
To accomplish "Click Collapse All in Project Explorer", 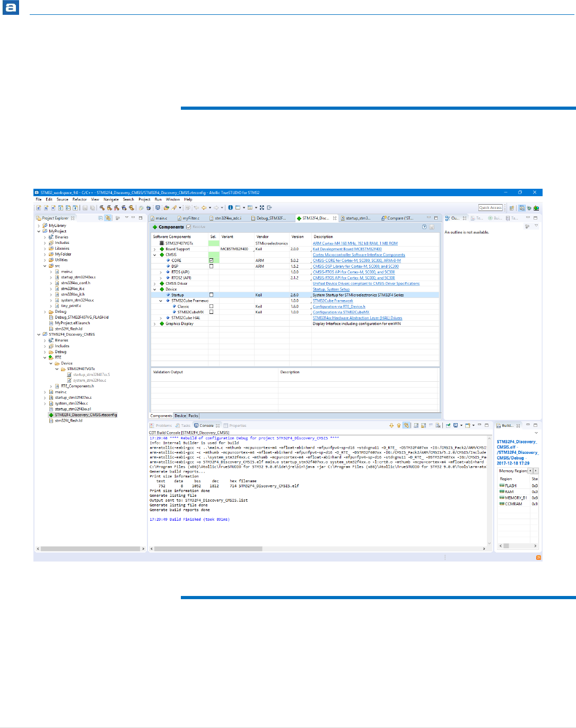I will (x=100, y=218).
